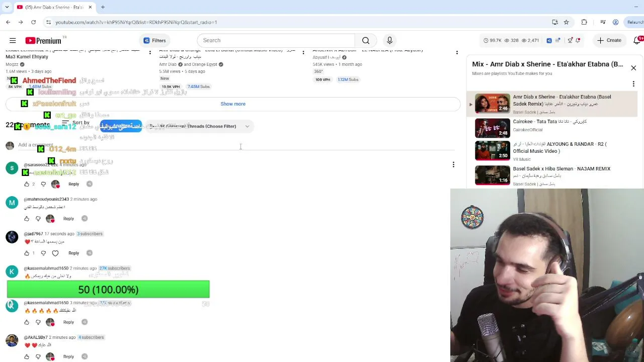The height and width of the screenshot is (362, 644).
Task: Open the YouTube guide hamburger menu
Action: pyautogui.click(x=13, y=40)
